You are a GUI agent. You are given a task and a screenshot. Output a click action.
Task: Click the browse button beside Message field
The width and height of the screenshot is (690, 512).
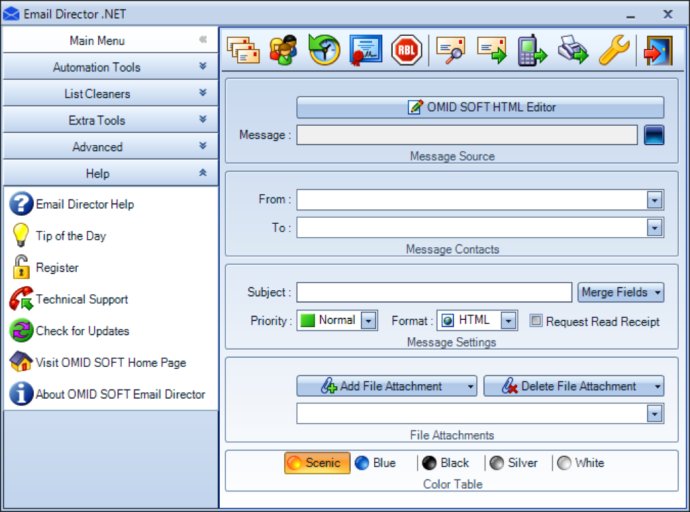pos(654,135)
